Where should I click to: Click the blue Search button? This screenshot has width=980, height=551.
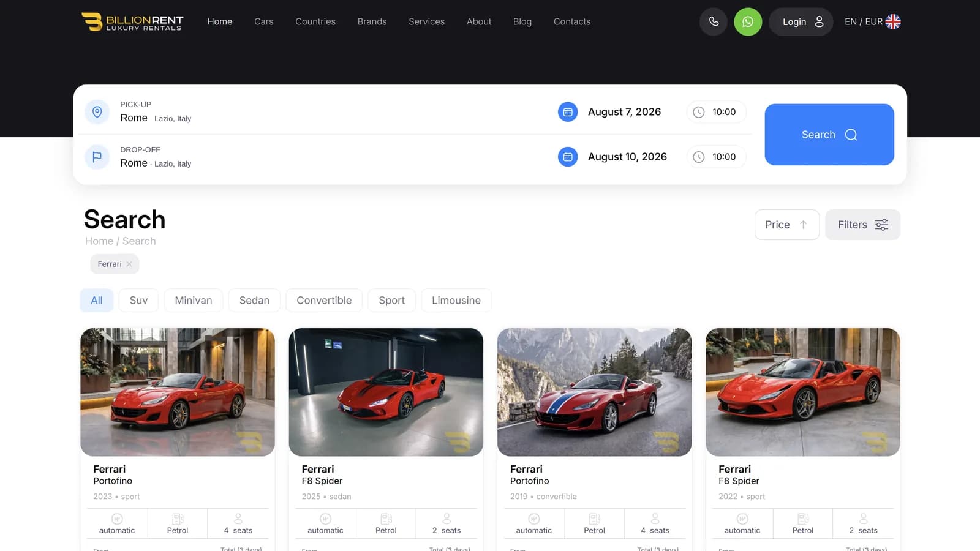point(829,135)
